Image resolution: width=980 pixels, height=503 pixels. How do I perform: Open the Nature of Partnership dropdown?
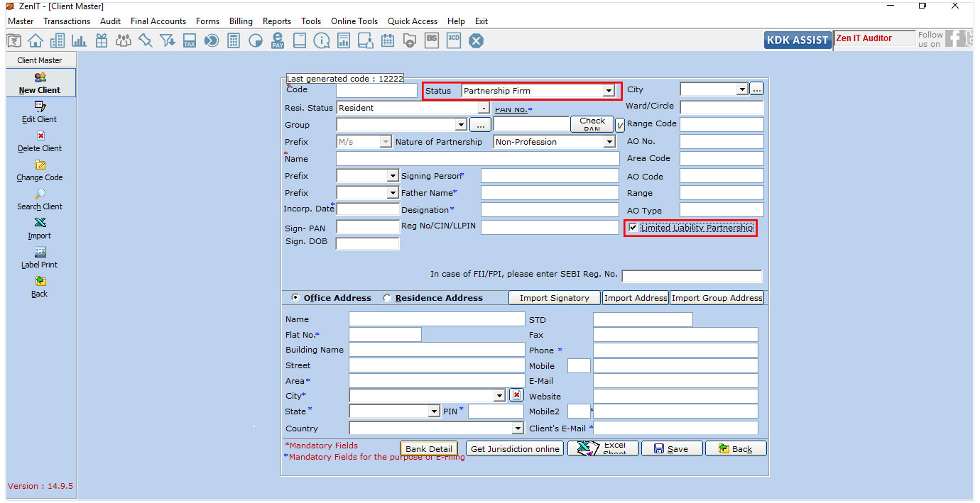609,142
